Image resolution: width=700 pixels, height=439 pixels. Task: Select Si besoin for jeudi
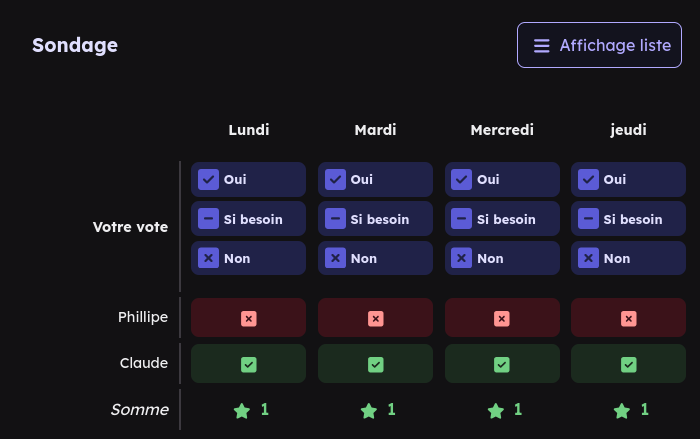628,219
